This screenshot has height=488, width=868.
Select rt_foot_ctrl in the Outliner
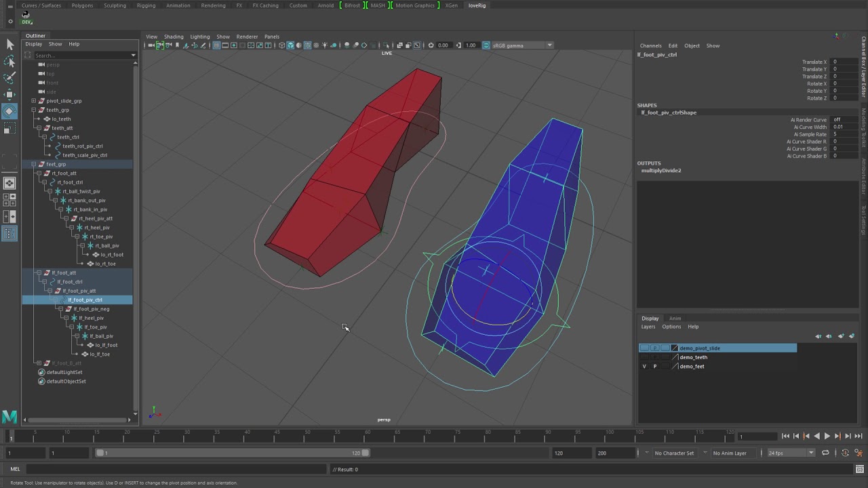[x=69, y=182]
